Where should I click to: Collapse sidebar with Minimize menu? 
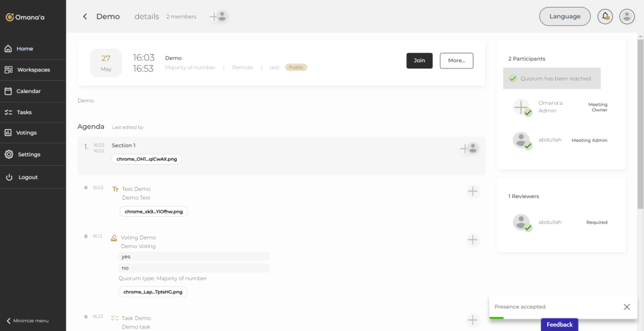click(27, 320)
